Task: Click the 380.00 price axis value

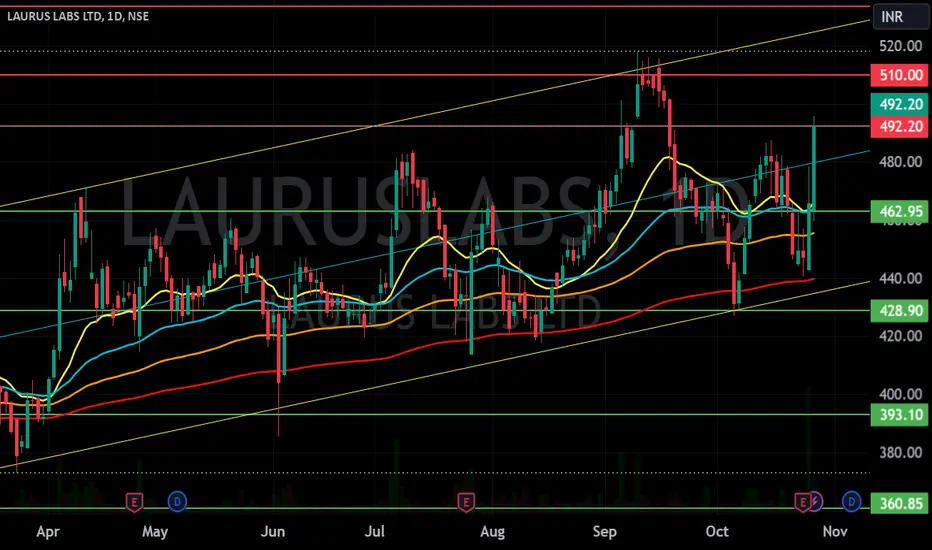Action: click(x=900, y=452)
